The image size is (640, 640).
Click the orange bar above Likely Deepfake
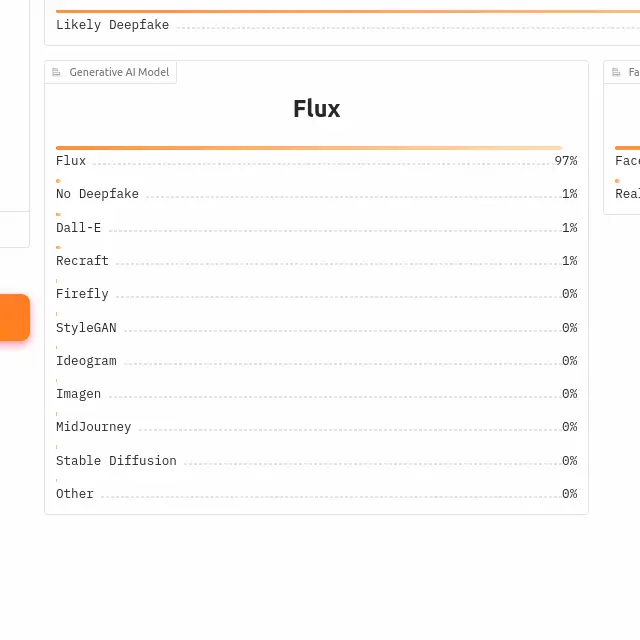[x=348, y=11]
